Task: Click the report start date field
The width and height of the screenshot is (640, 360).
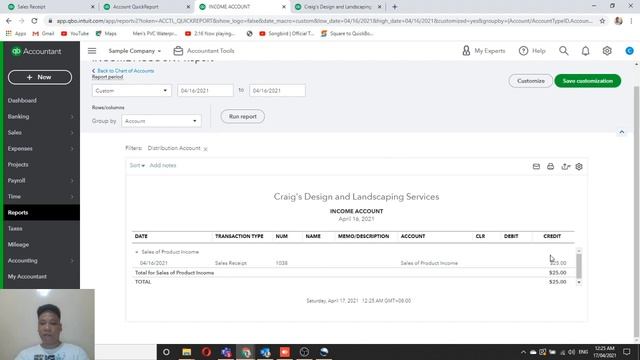Action: point(205,91)
